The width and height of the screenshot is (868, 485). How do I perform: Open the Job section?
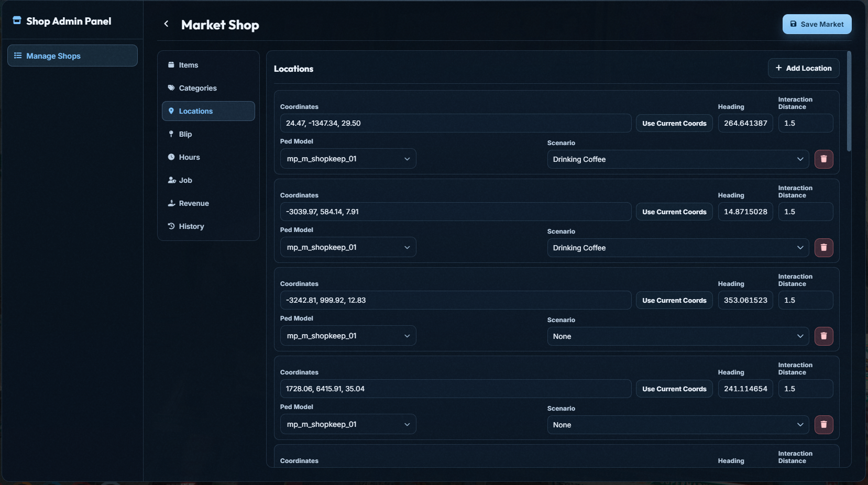pos(208,180)
